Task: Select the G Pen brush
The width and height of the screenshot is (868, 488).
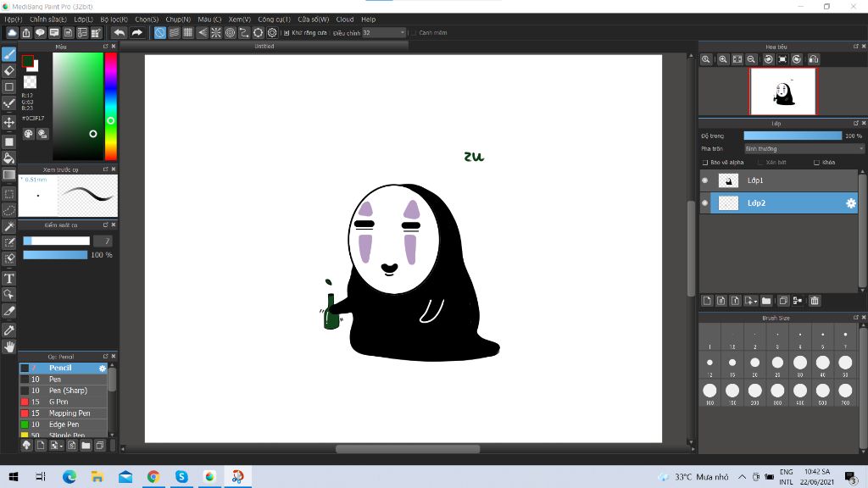Action: [63, 402]
